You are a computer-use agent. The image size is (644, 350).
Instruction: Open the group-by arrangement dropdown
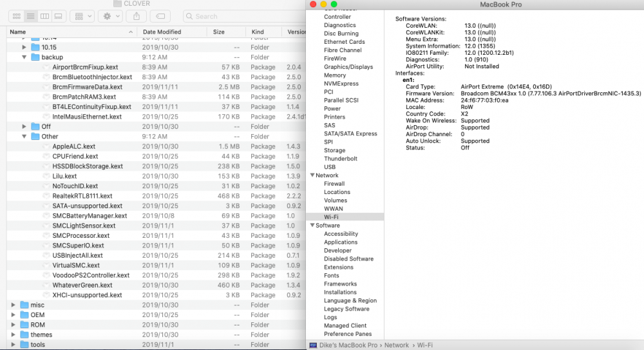coord(82,16)
